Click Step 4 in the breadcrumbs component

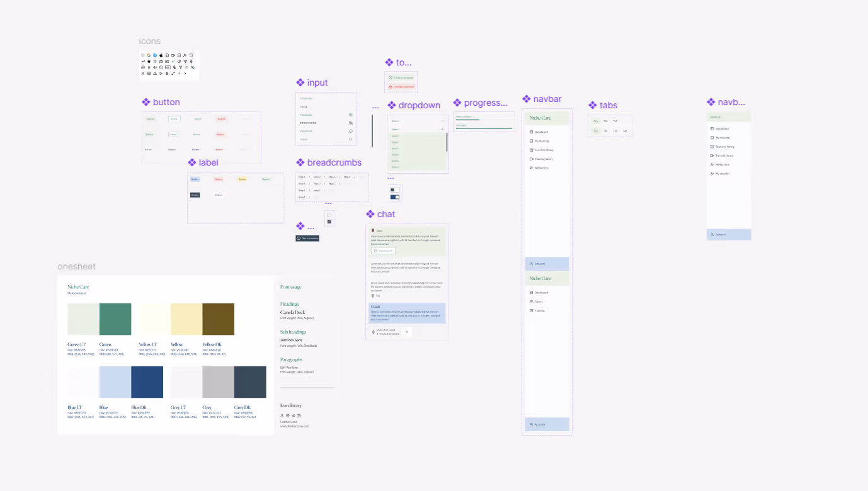click(347, 177)
